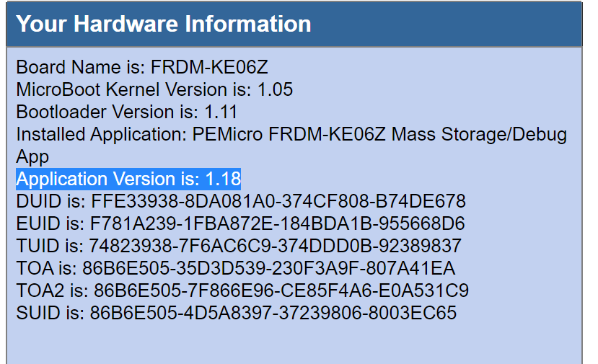Click the "TOA is:" label
Screen dimensions: 598x364
point(45,268)
